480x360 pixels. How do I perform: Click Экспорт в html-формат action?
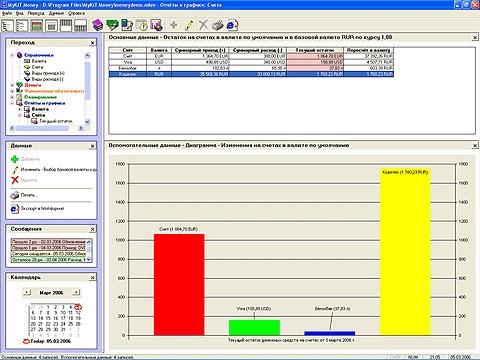[37, 209]
